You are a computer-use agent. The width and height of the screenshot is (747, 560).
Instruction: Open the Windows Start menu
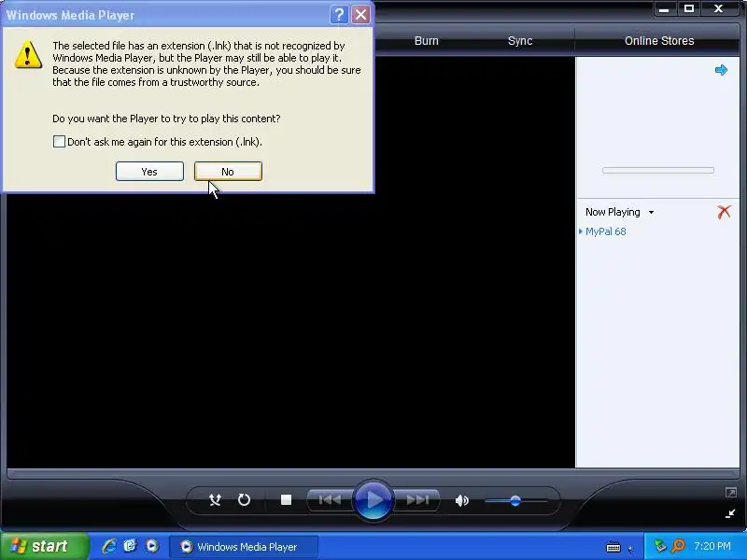coord(45,546)
